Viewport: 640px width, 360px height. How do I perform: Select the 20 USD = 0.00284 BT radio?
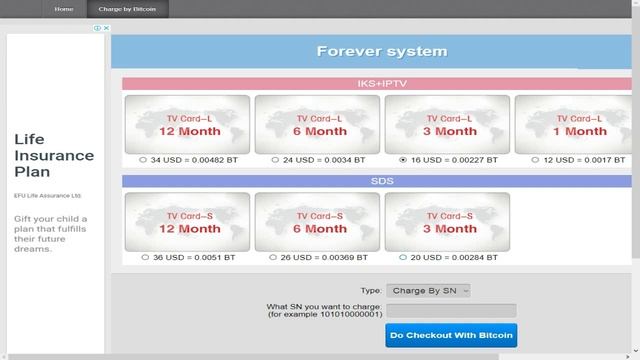coord(403,257)
